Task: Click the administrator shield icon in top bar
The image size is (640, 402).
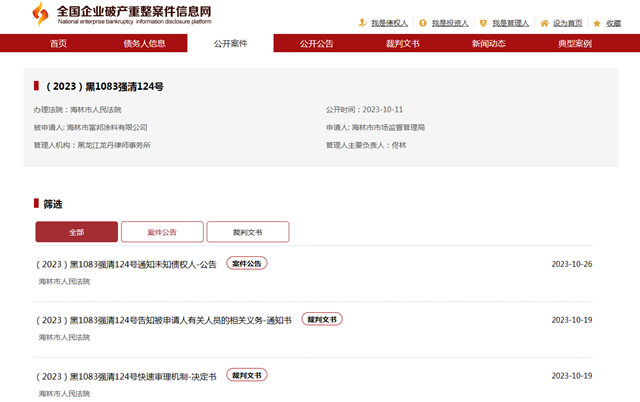Action: point(483,23)
